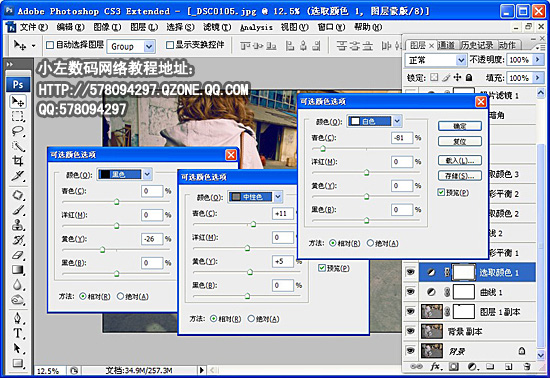Screen dimensions: 550x378
Task: Select Absolute method in white color dialog
Action: point(370,243)
